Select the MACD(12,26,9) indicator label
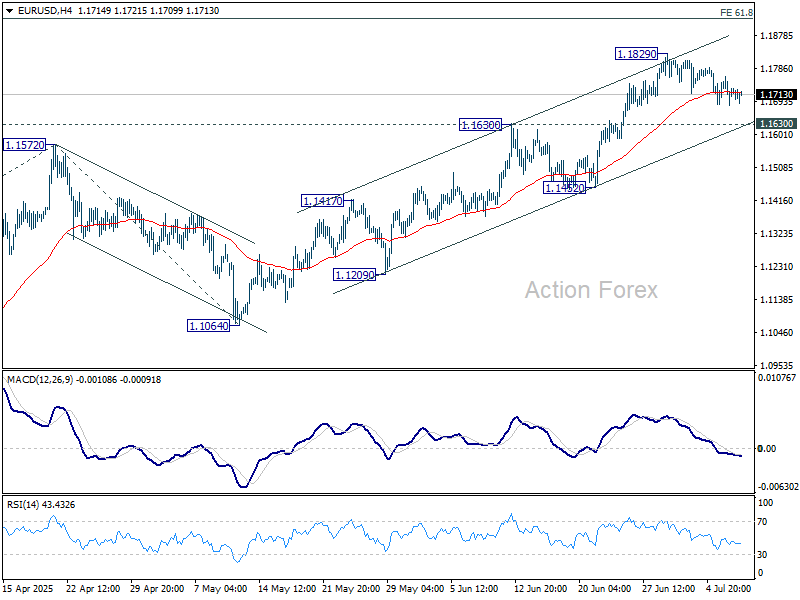800x600 pixels. 45,380
